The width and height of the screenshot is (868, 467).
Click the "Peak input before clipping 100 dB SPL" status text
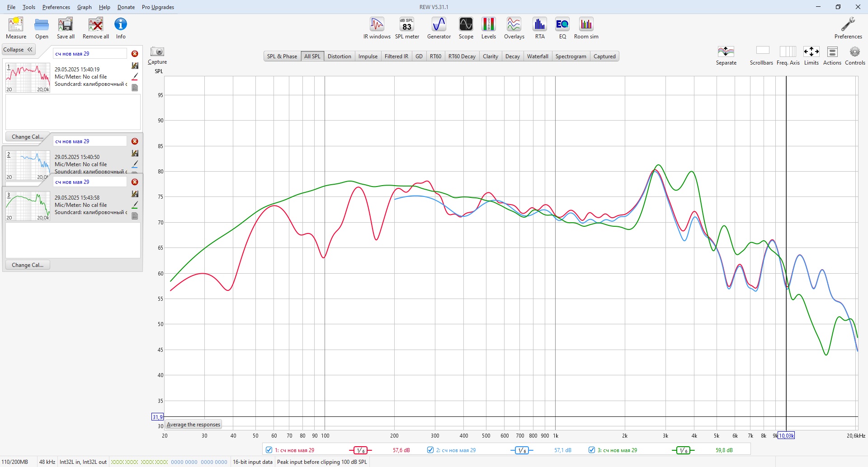(x=322, y=462)
